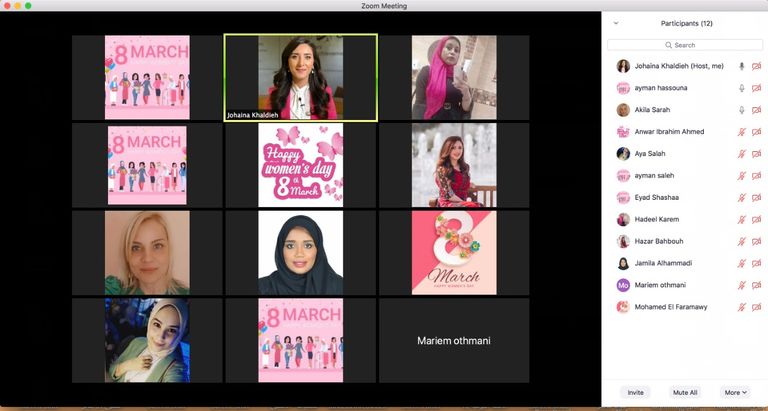Select Johaina Khaldieh's highlighted video tile
Screen dimensions: 768x411
(x=300, y=77)
